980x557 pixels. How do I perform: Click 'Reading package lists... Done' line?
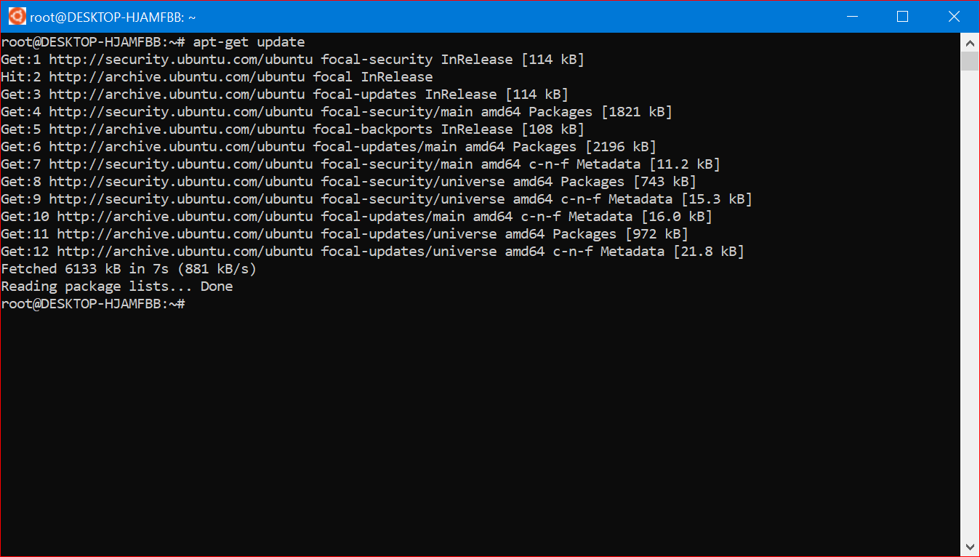click(117, 286)
